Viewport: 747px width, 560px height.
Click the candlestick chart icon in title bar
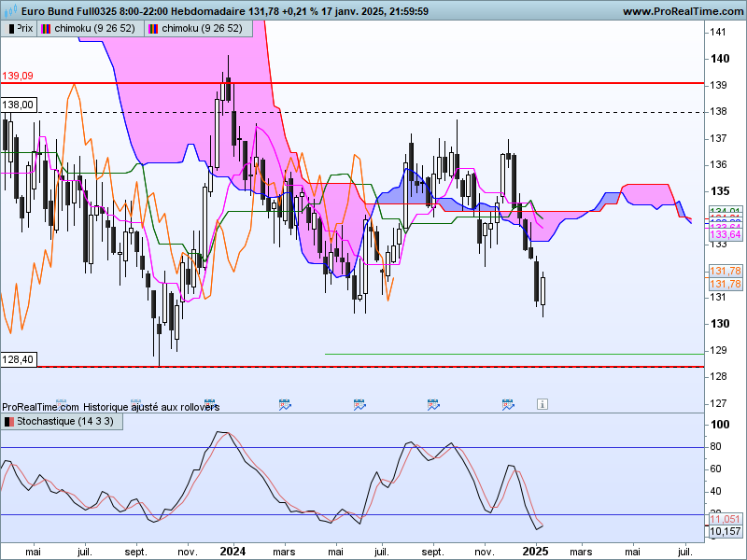tap(10, 10)
